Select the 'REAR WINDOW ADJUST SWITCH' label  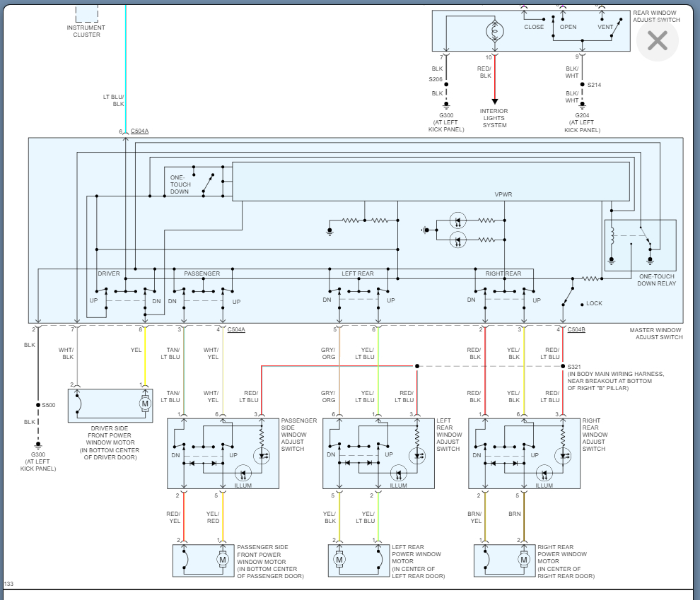[x=656, y=16]
